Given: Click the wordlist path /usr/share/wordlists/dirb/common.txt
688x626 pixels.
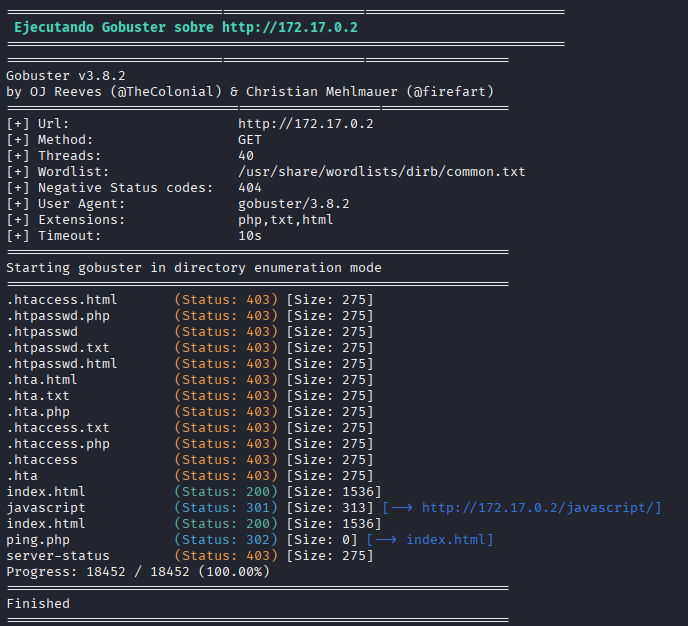Looking at the screenshot, I should click(381, 172).
